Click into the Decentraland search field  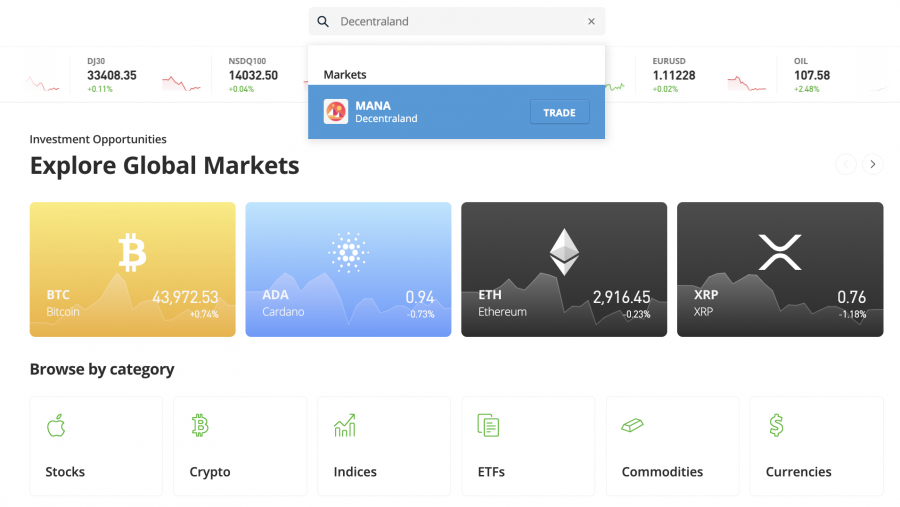tap(457, 21)
